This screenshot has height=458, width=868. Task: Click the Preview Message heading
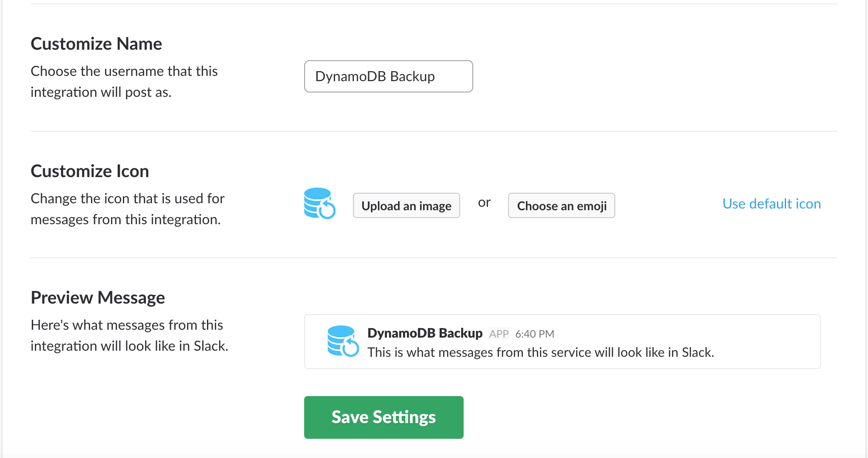98,297
